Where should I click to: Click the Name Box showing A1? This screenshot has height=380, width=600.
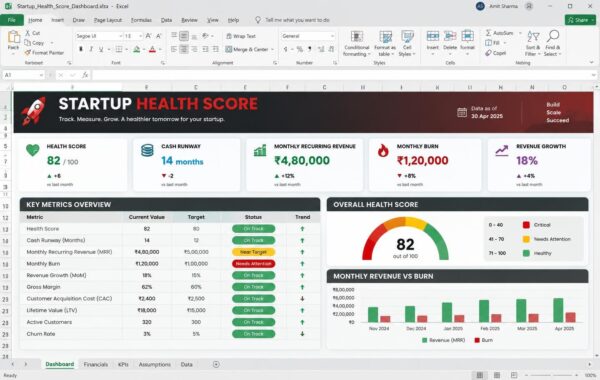(x=23, y=75)
